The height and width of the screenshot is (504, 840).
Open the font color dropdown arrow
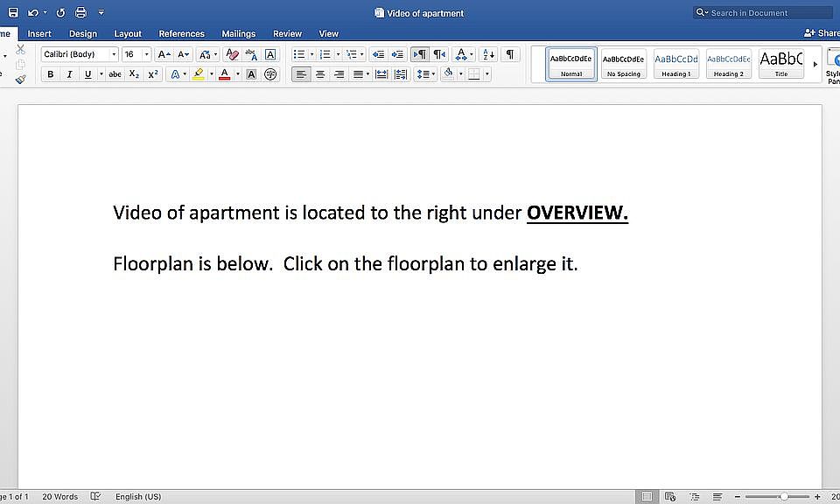click(238, 74)
